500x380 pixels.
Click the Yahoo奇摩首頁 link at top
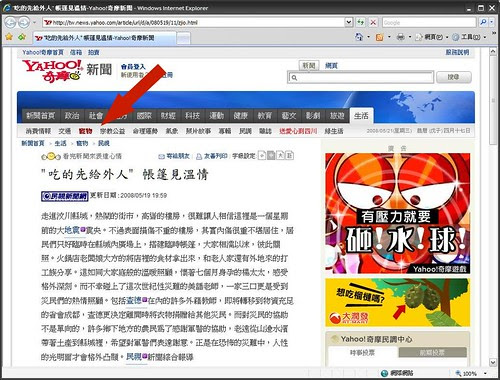43,52
